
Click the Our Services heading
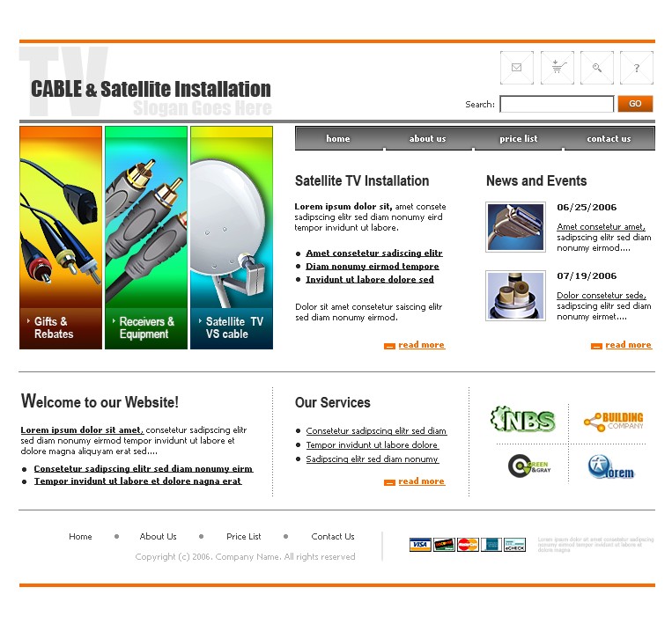333,402
